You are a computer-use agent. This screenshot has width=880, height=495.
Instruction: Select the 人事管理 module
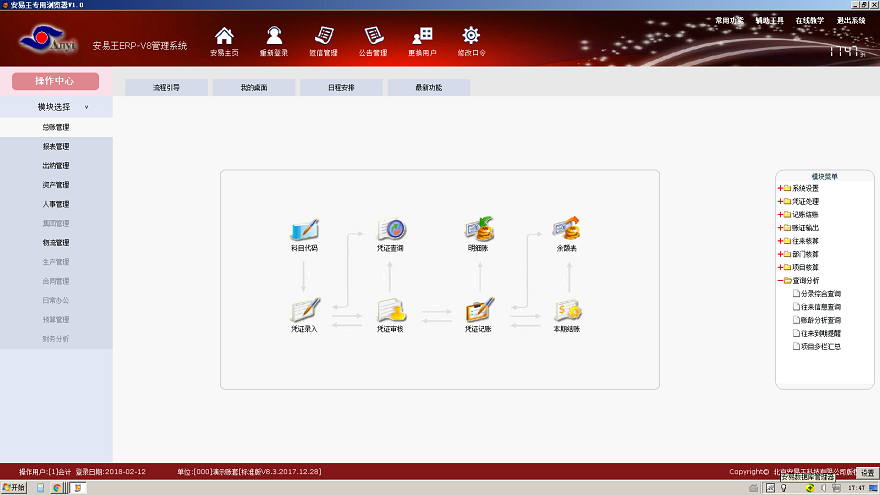click(x=56, y=204)
